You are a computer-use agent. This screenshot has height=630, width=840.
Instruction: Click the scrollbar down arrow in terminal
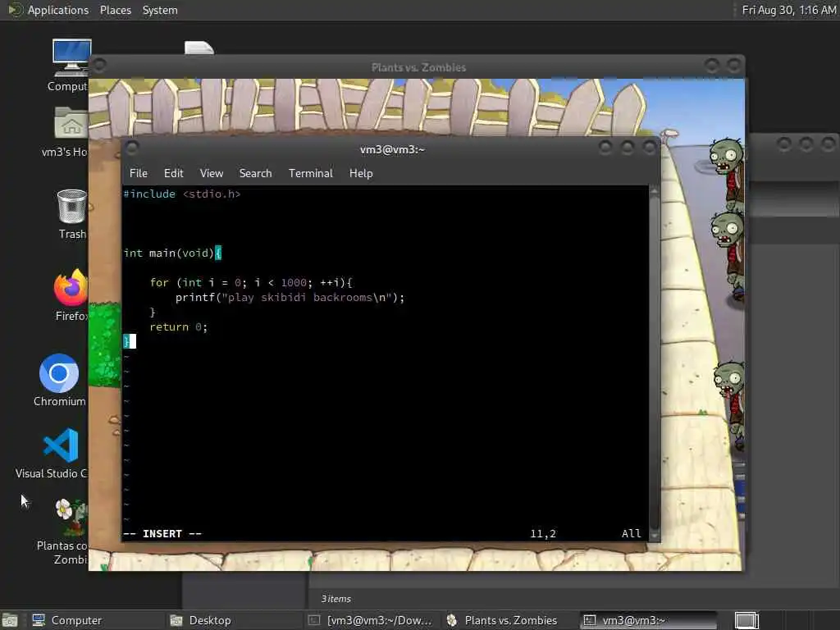coord(654,535)
